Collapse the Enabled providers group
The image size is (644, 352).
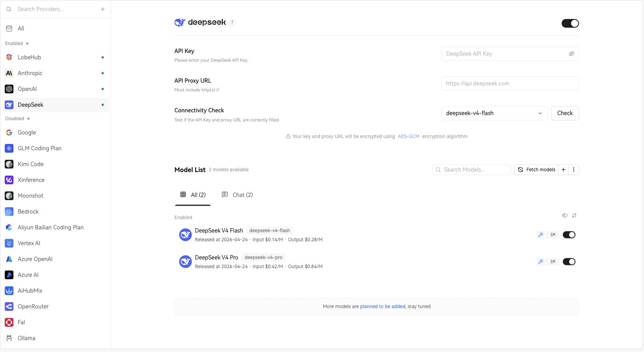[17, 44]
